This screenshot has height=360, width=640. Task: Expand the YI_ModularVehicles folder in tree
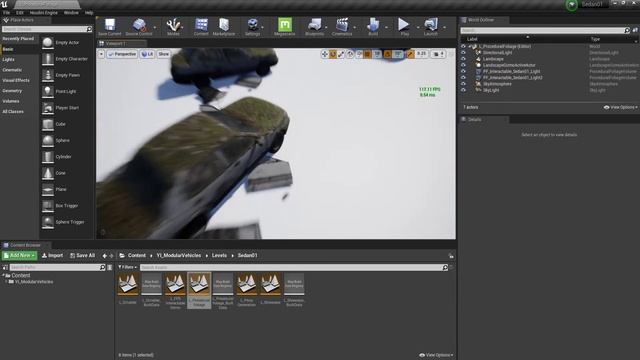[x=6, y=282]
